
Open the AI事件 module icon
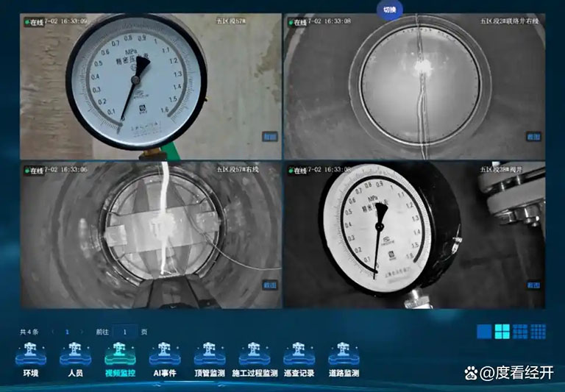pyautogui.click(x=165, y=354)
